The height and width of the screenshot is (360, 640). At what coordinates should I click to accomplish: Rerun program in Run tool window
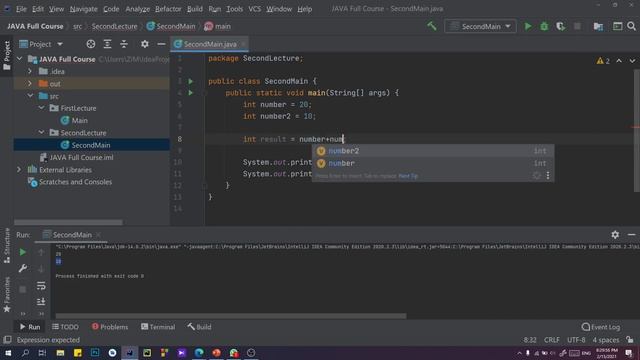pos(22,253)
